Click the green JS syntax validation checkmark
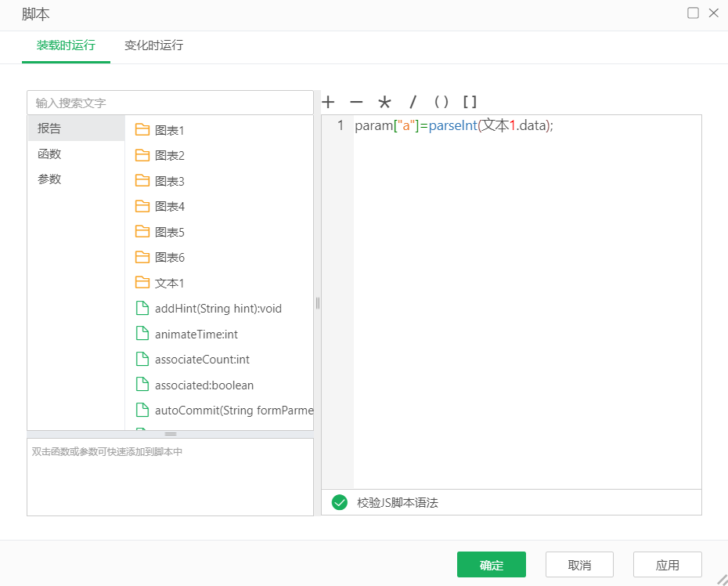Screen dimensions: 728x586 [x=338, y=502]
